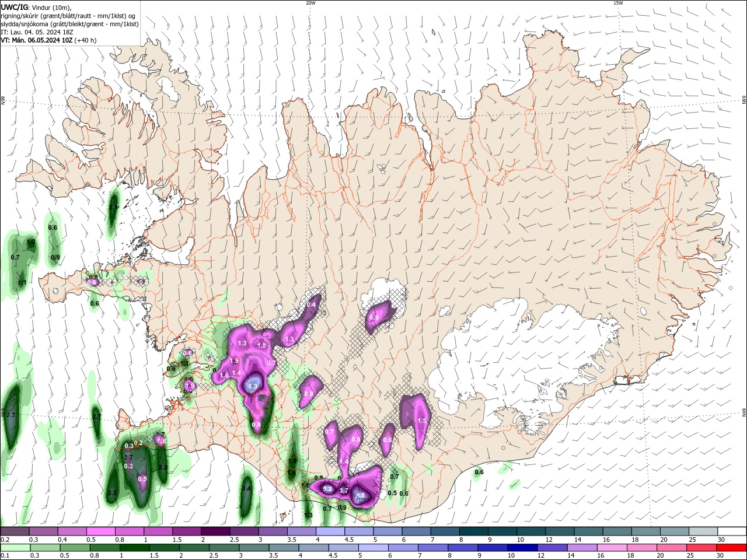Pick the darkest green rain swatch from 1 to 1.5

tap(134, 548)
